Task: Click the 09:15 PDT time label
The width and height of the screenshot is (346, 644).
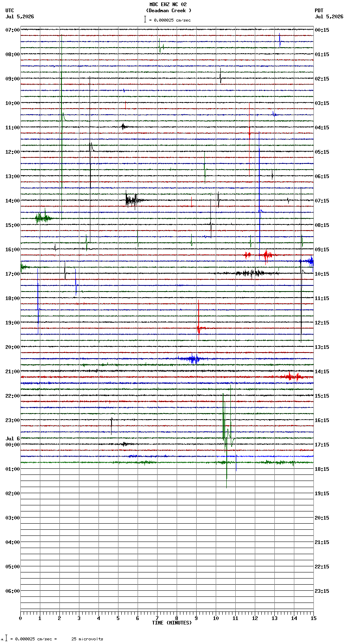Action: click(322, 250)
